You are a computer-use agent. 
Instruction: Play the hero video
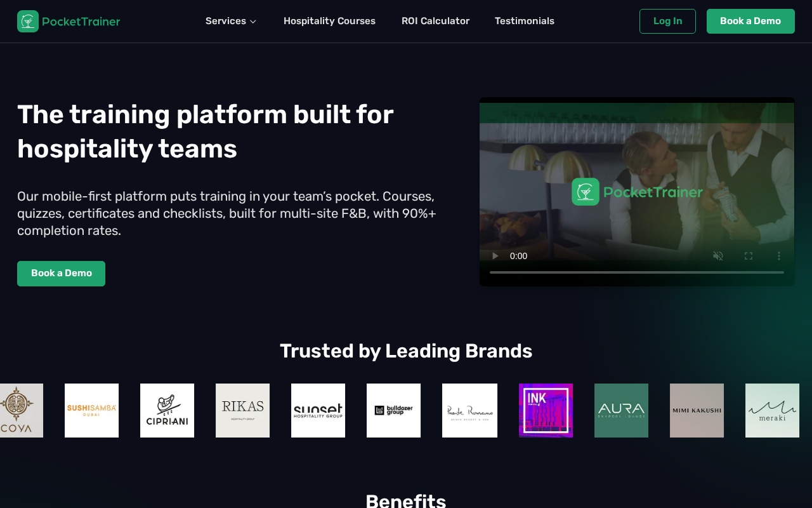tap(495, 256)
